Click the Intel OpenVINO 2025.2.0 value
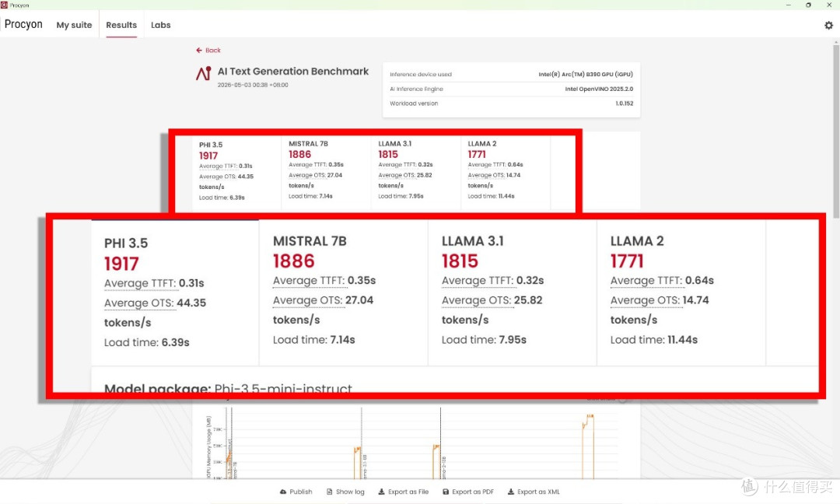 coord(599,89)
